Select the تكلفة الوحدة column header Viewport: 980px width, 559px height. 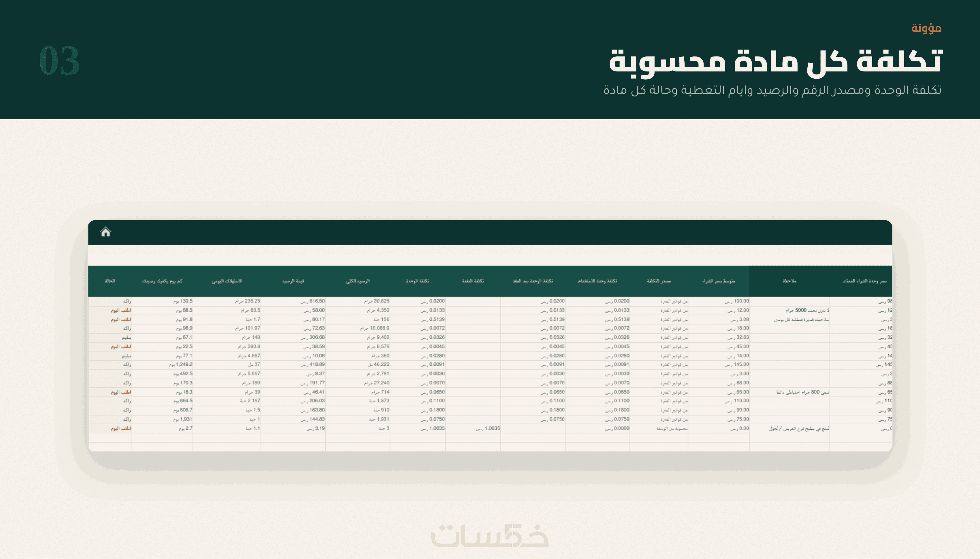[417, 281]
